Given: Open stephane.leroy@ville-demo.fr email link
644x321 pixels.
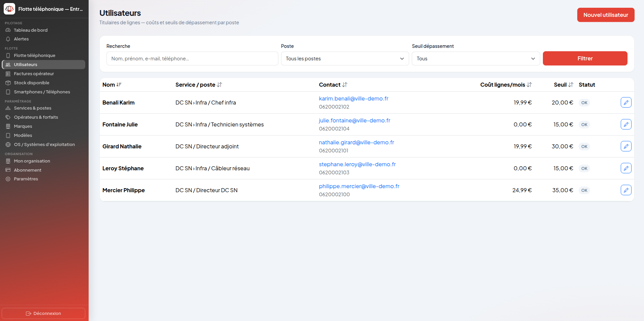Looking at the screenshot, I should coord(357,164).
